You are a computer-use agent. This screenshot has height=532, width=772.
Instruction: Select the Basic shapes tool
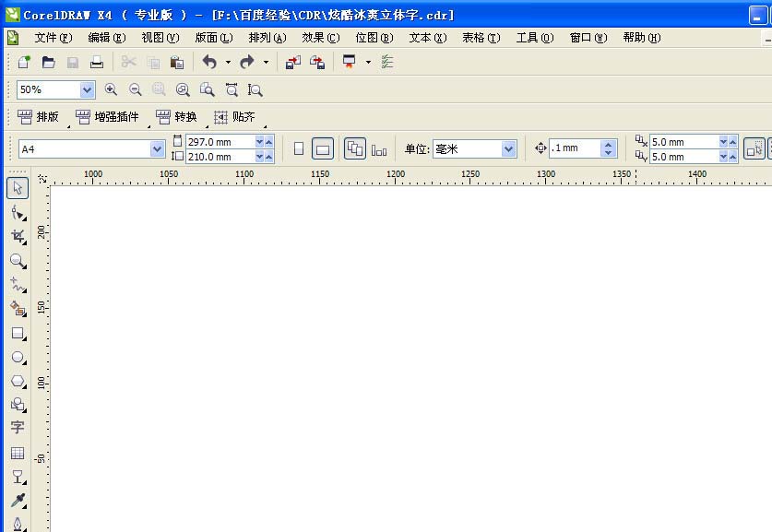tap(18, 405)
